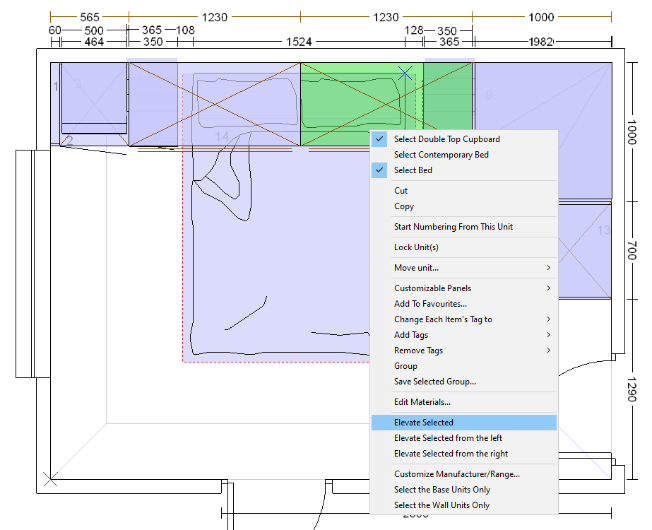Expand Change Each Item's Tag to submenu

tap(464, 319)
